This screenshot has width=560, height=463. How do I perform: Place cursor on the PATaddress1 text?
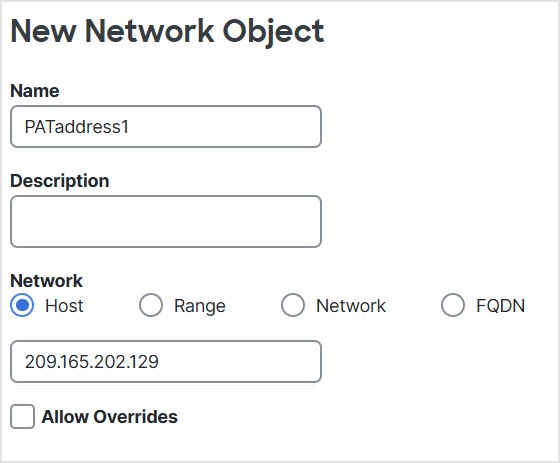(x=77, y=127)
